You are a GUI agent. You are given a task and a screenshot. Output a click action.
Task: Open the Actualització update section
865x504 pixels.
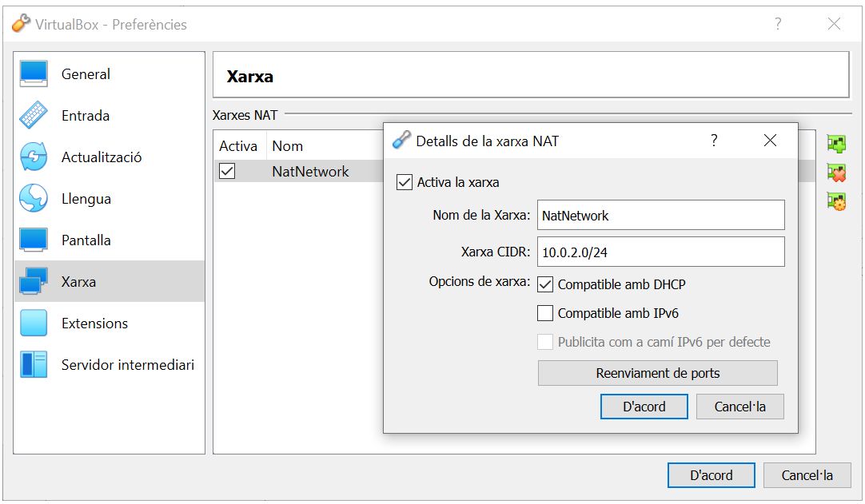[x=34, y=157]
